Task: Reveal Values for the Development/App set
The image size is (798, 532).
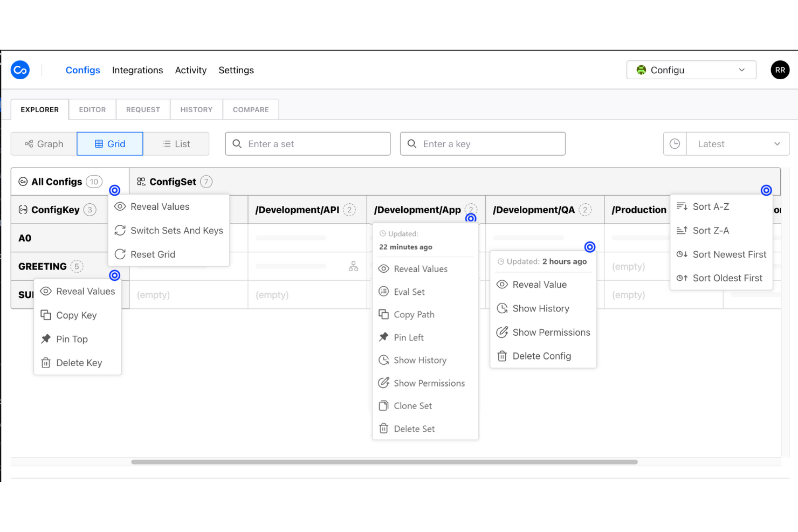Action: pos(420,268)
